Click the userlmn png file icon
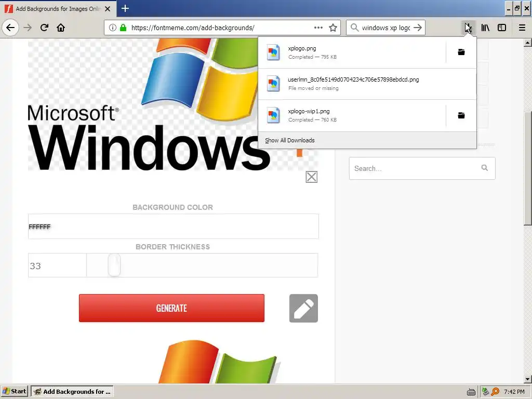Viewport: 532px width, 399px height. click(x=273, y=84)
